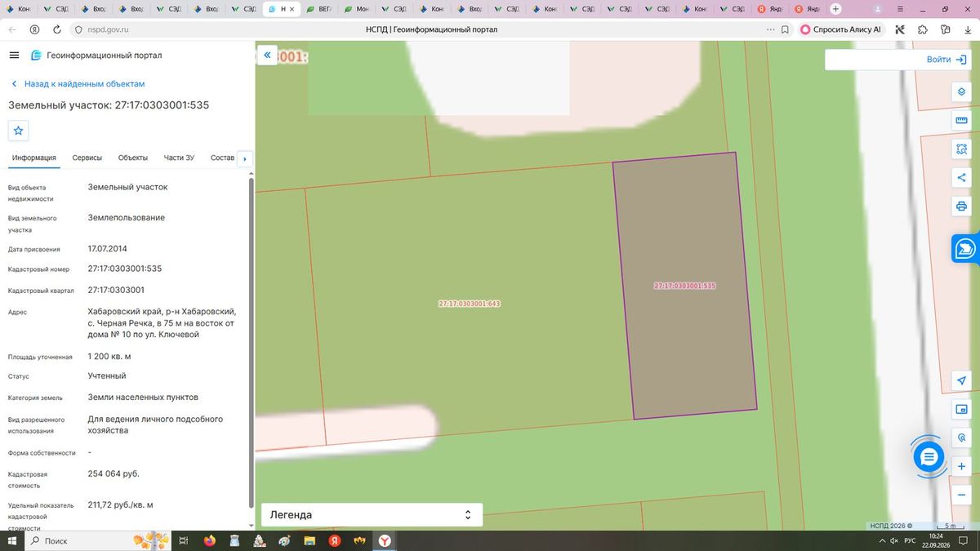Share the map with the share icon
The image size is (980, 551).
(961, 177)
